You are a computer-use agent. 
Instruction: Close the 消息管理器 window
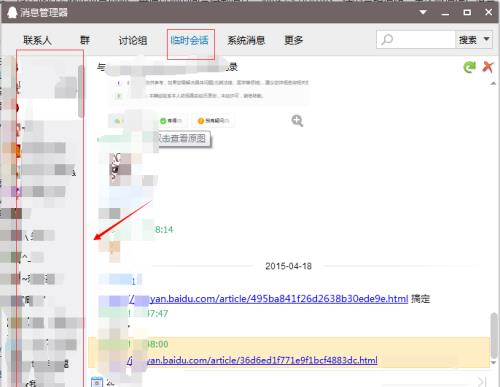(x=488, y=12)
